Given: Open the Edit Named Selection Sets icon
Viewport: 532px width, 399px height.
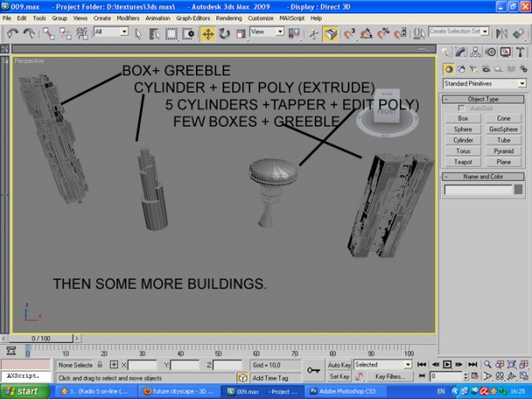Looking at the screenshot, I should point(419,34).
